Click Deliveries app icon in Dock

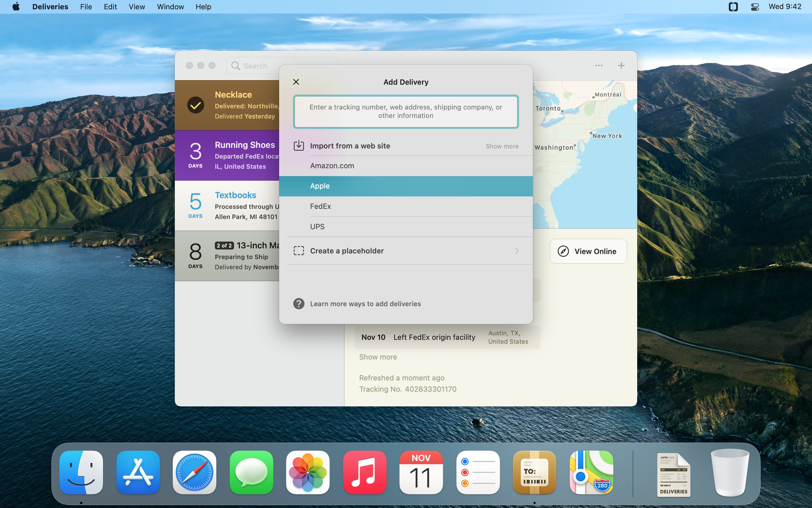[x=535, y=472]
